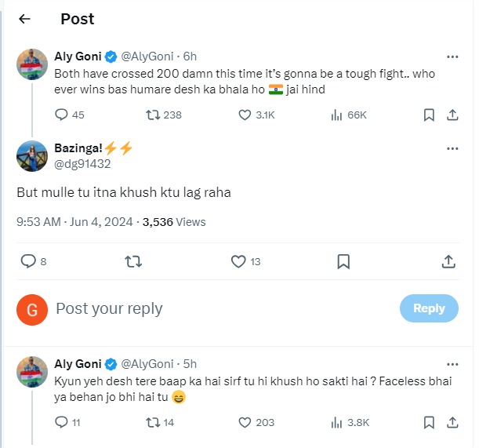Image resolution: width=479 pixels, height=448 pixels.
Task: Open the @dg91432 profile handle
Action: 82,164
